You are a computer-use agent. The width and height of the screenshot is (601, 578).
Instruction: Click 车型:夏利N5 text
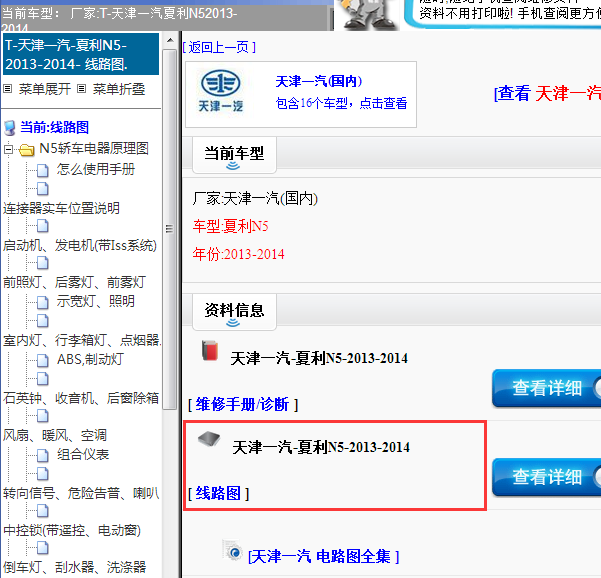pyautogui.click(x=231, y=226)
